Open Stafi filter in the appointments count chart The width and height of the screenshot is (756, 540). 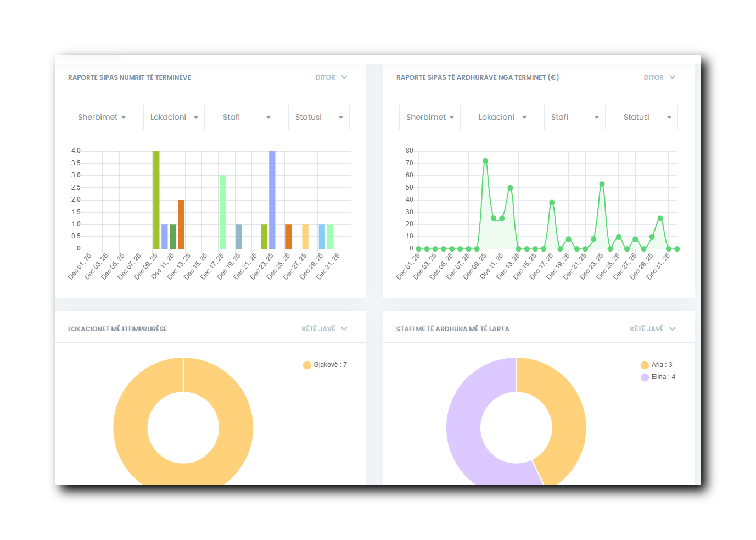click(x=247, y=118)
